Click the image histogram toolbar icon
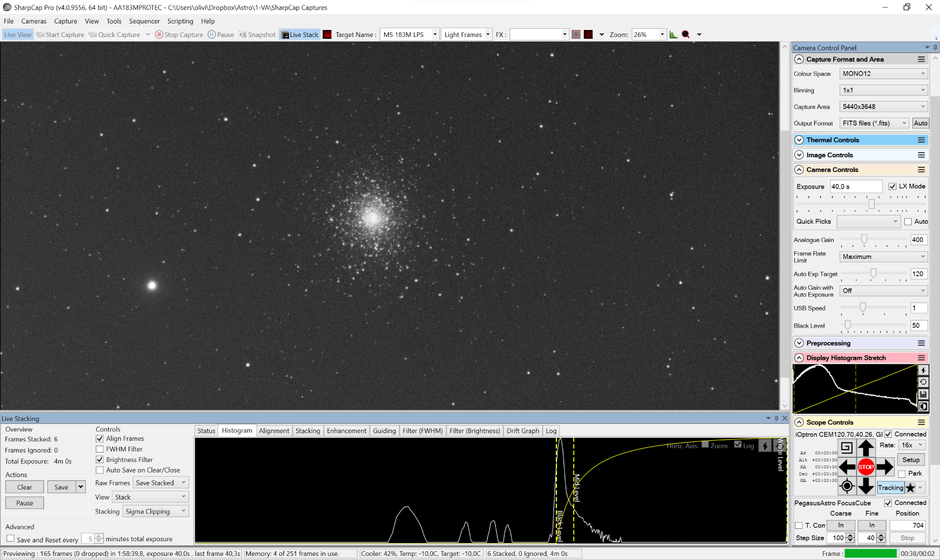 click(673, 35)
